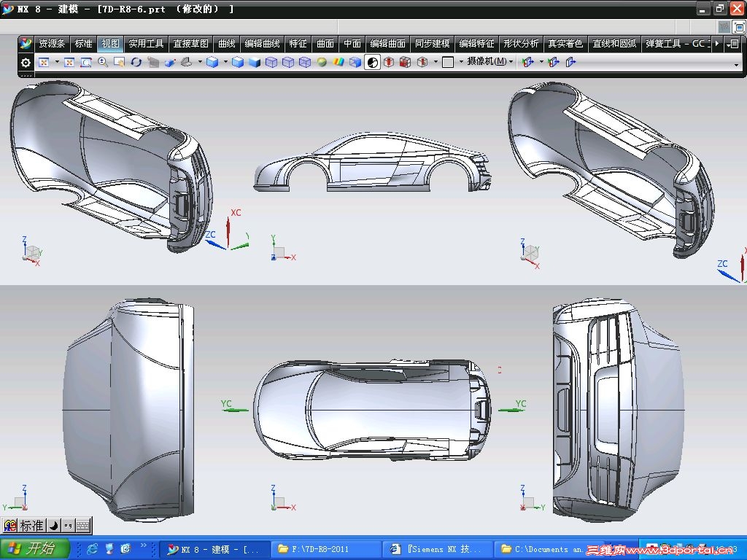The width and height of the screenshot is (747, 560).
Task: Switch to the 视图 toolbar tab
Action: pos(111,44)
